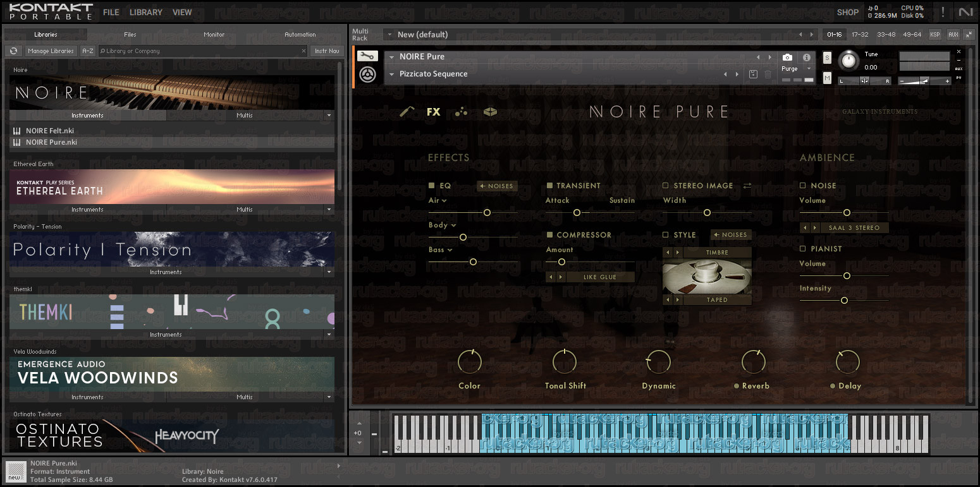The height and width of the screenshot is (487, 980).
Task: Enable the PIANIST checkbox
Action: (x=803, y=249)
